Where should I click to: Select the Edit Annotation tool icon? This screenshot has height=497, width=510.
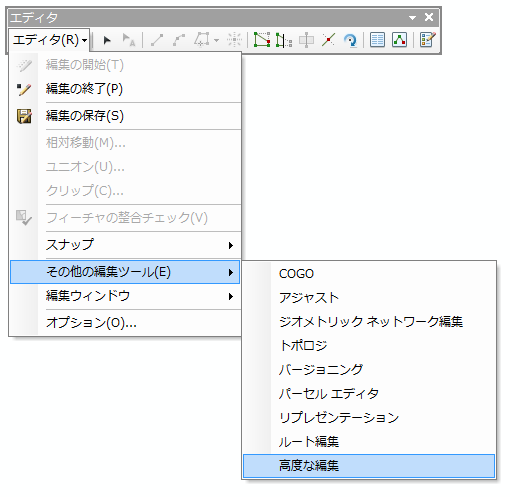point(129,40)
